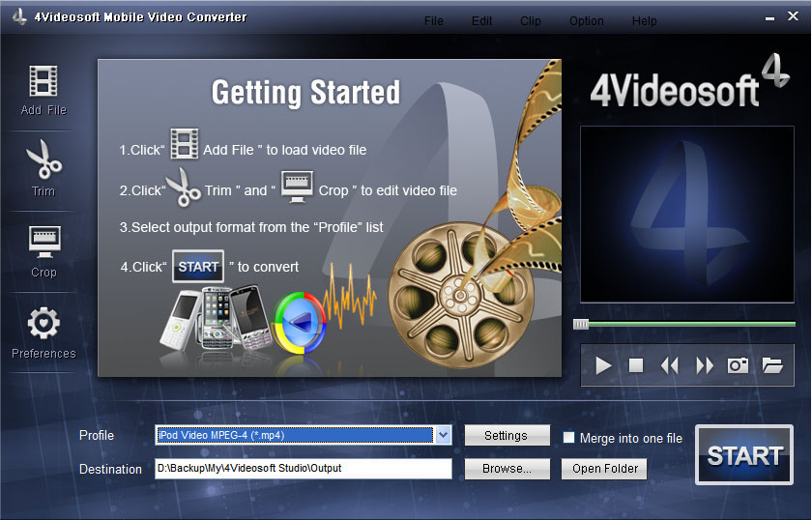Play the preview video
The height and width of the screenshot is (520, 812).
click(603, 365)
